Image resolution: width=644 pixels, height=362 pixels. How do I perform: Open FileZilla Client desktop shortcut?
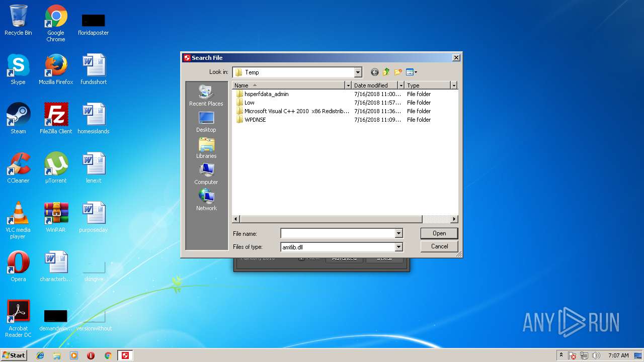tap(56, 119)
